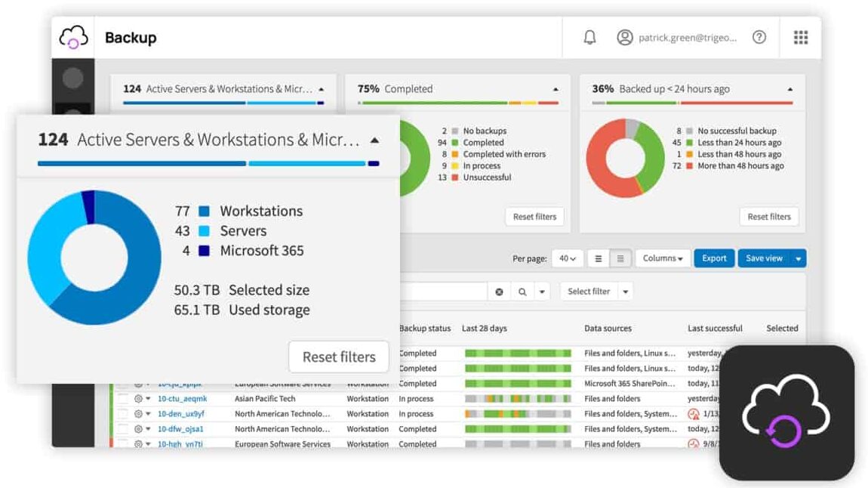The image size is (868, 488).
Task: Select the checkbox next to 10-dfw_ojsa1
Action: (x=123, y=428)
